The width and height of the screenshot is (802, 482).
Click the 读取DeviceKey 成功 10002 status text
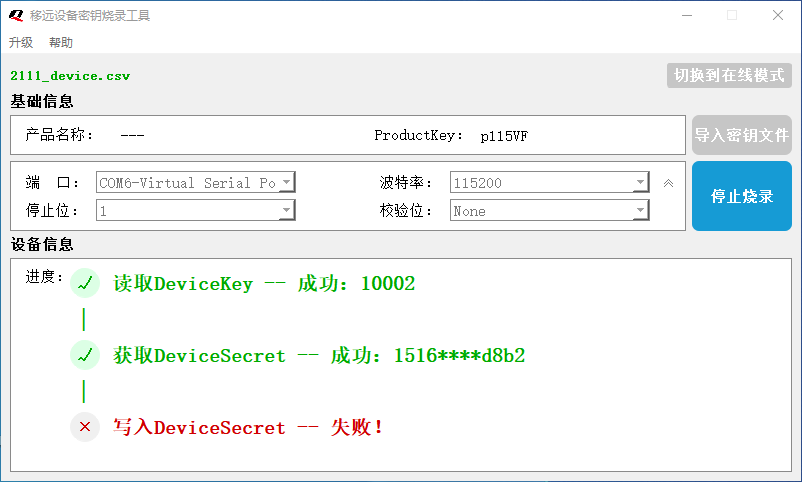(264, 283)
